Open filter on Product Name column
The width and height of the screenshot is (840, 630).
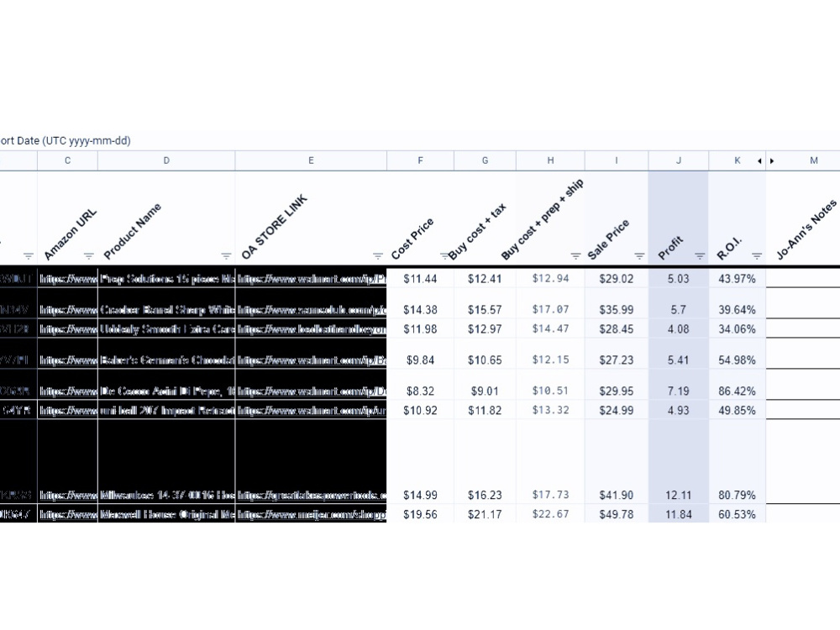(226, 256)
